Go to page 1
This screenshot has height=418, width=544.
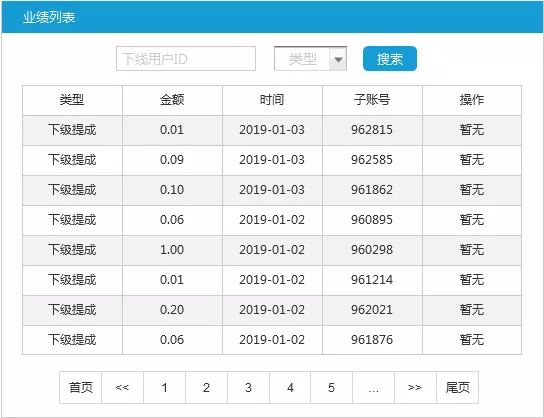coord(164,387)
